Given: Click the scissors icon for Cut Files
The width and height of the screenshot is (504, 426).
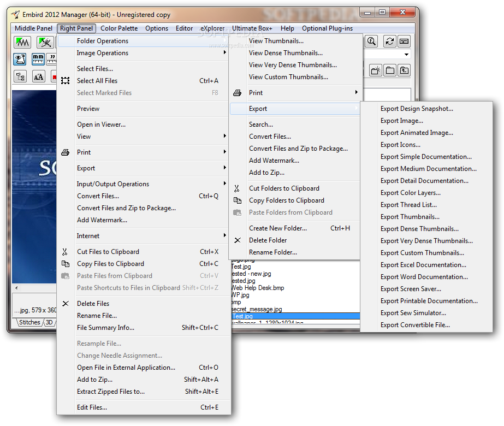Looking at the screenshot, I should point(65,252).
